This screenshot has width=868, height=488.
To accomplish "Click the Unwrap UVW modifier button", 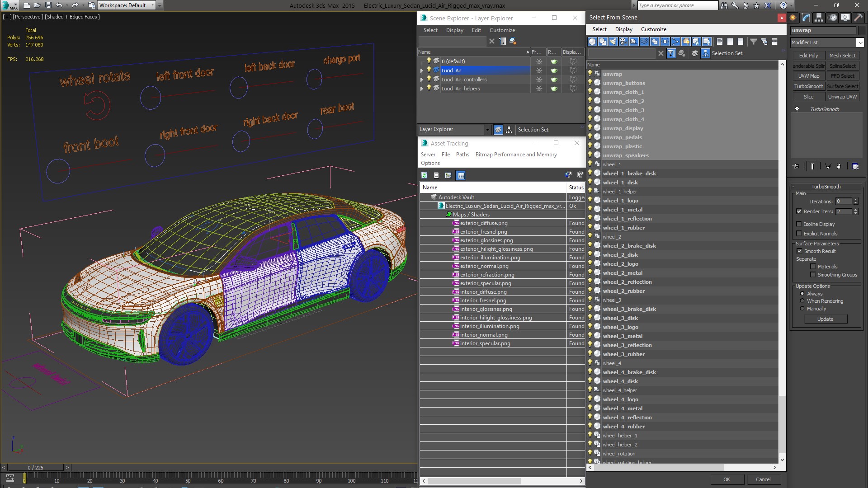I will pyautogui.click(x=842, y=97).
